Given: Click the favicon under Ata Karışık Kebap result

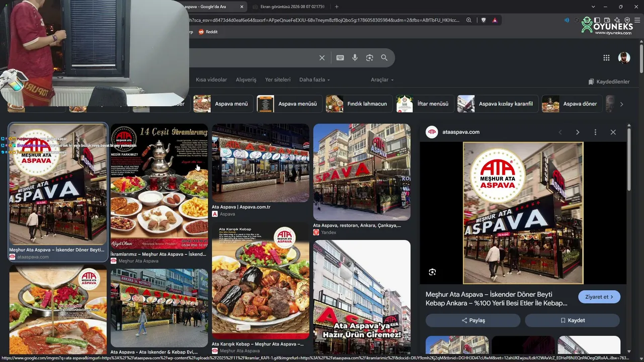Looking at the screenshot, I should click(x=215, y=351).
